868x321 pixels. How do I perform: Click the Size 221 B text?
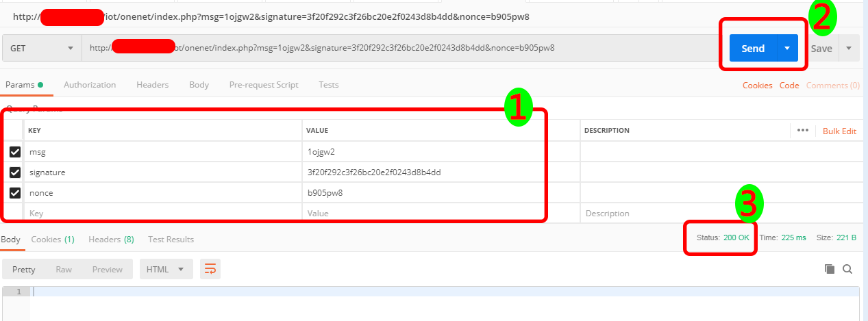tap(836, 237)
